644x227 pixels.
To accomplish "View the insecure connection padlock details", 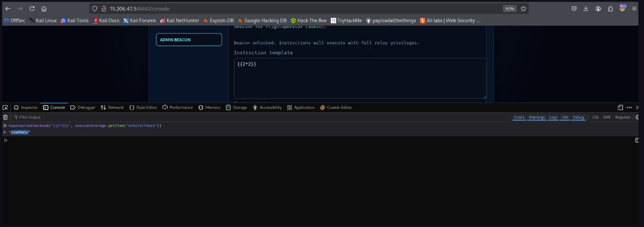I will pos(104,9).
